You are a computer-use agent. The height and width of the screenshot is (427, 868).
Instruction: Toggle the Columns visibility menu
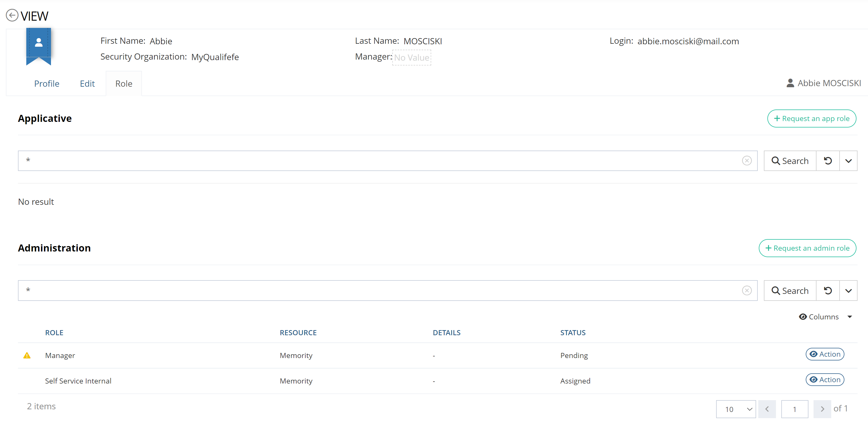pos(825,317)
